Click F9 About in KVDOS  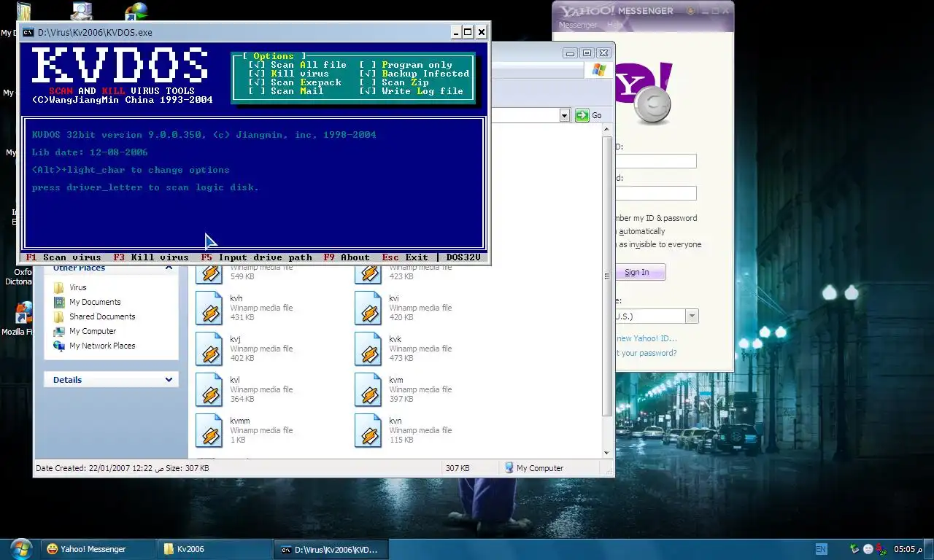click(347, 257)
